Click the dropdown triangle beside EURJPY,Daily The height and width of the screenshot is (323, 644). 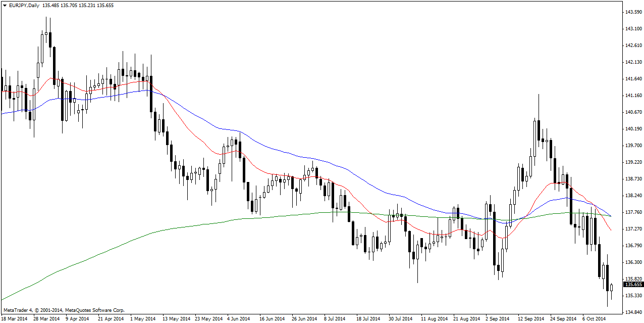(x=5, y=5)
